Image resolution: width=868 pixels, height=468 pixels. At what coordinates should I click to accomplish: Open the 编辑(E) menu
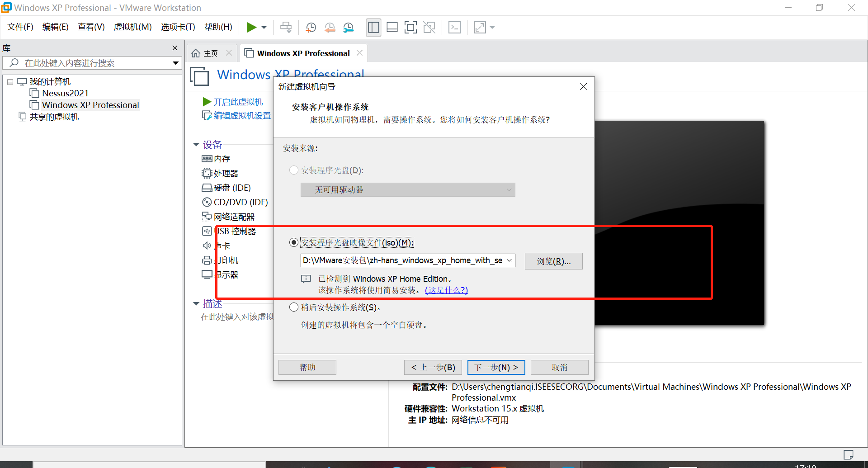55,27
